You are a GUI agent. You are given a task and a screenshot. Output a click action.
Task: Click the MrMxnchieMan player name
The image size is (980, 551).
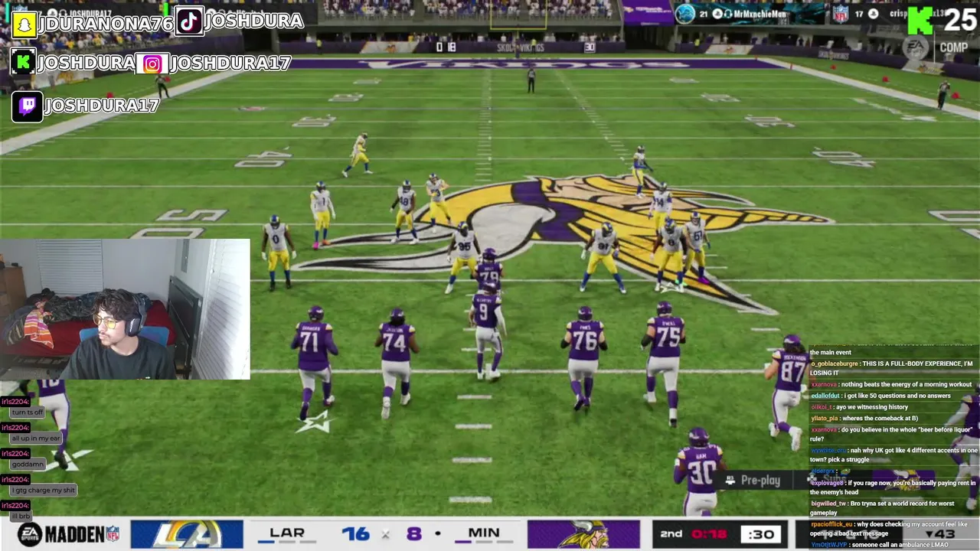[x=760, y=14]
